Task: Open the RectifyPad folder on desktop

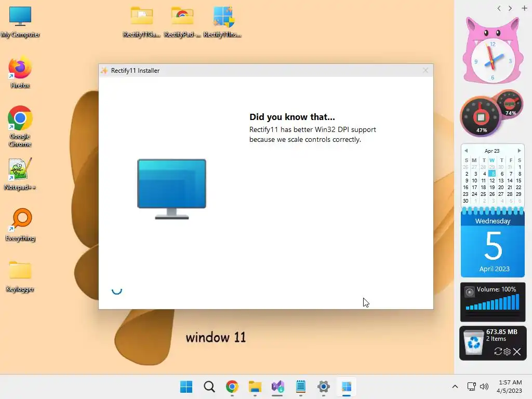Action: click(x=182, y=21)
